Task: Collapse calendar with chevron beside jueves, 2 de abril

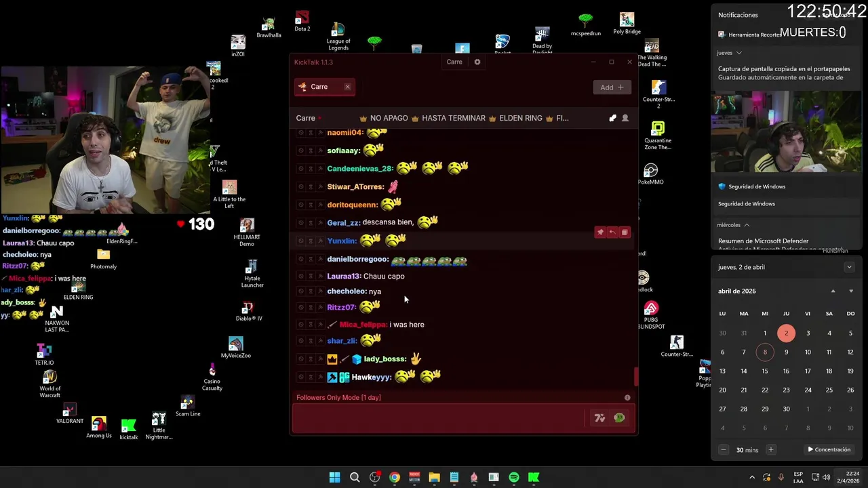Action: [849, 267]
